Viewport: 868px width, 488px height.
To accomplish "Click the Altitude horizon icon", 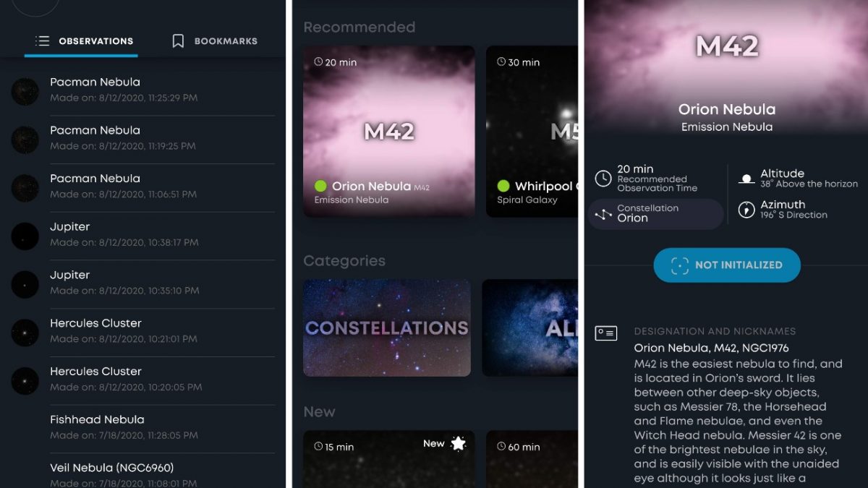I will tap(746, 179).
